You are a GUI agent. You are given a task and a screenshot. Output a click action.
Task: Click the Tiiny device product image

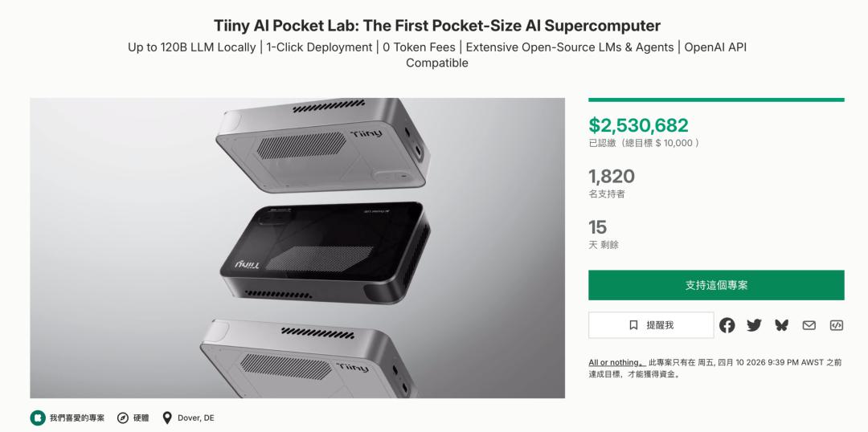point(297,247)
